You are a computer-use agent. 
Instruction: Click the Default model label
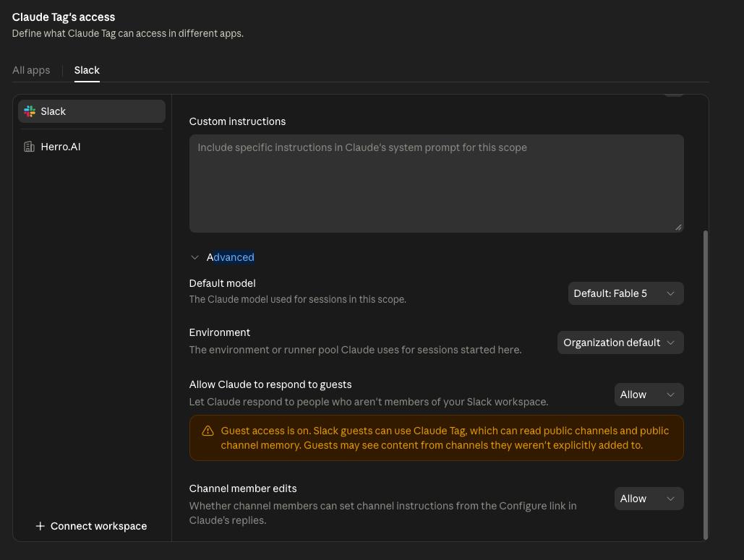[x=222, y=283]
